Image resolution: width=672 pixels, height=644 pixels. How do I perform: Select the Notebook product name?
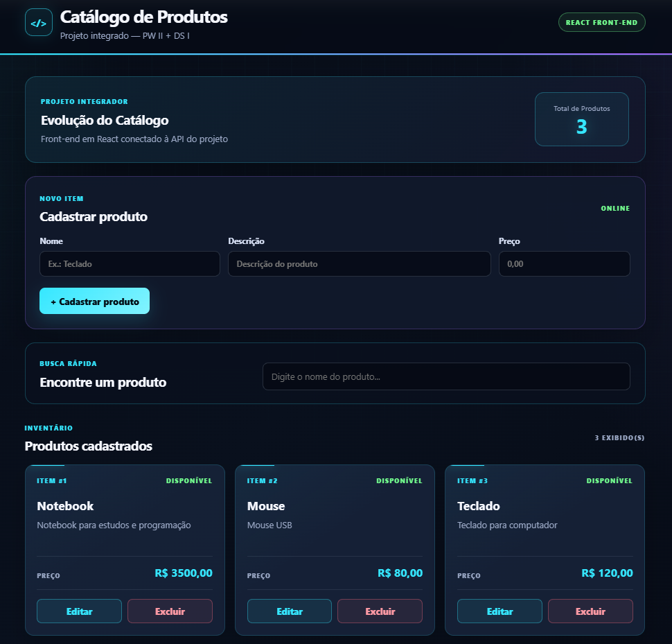pos(65,506)
